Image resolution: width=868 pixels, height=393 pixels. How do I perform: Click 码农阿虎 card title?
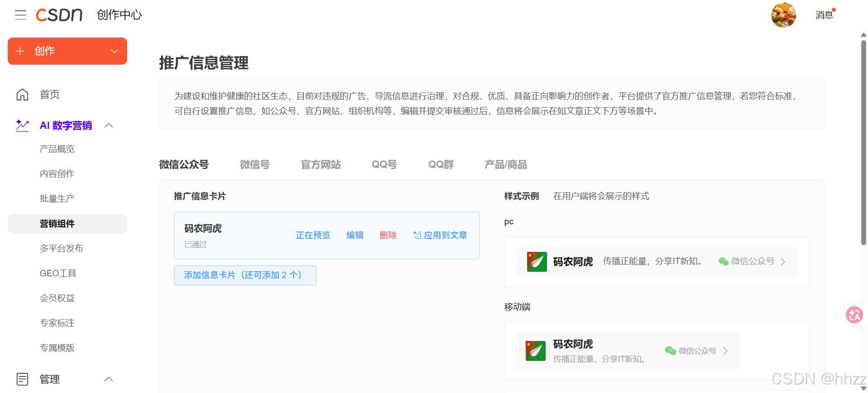(203, 228)
